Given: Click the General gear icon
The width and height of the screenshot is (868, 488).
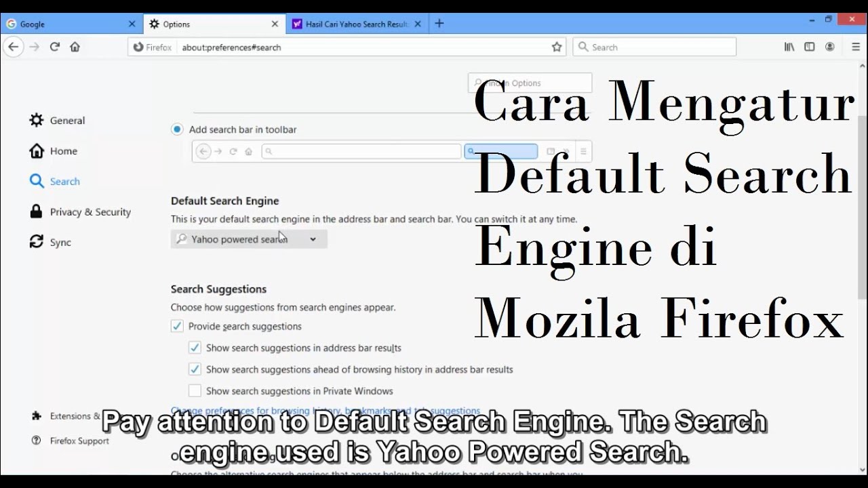Looking at the screenshot, I should point(36,120).
